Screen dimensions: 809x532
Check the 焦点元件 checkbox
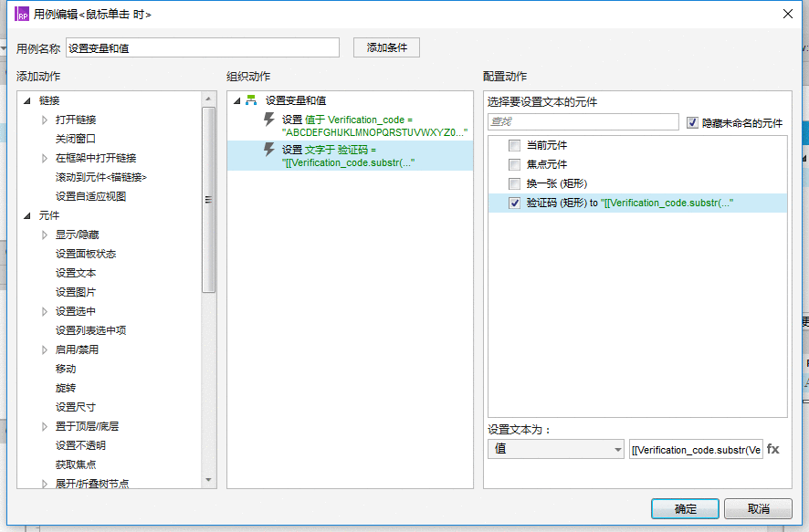coord(514,164)
